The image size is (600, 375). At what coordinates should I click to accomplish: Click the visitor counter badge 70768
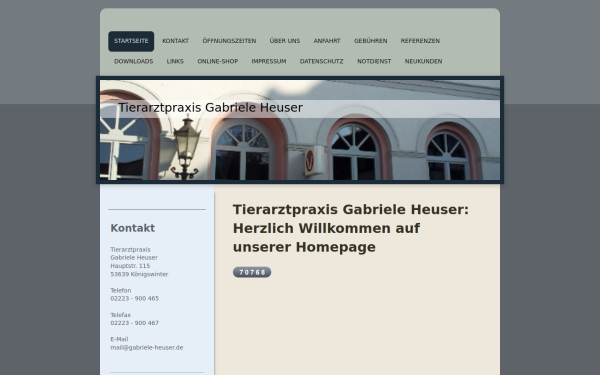coord(252,272)
